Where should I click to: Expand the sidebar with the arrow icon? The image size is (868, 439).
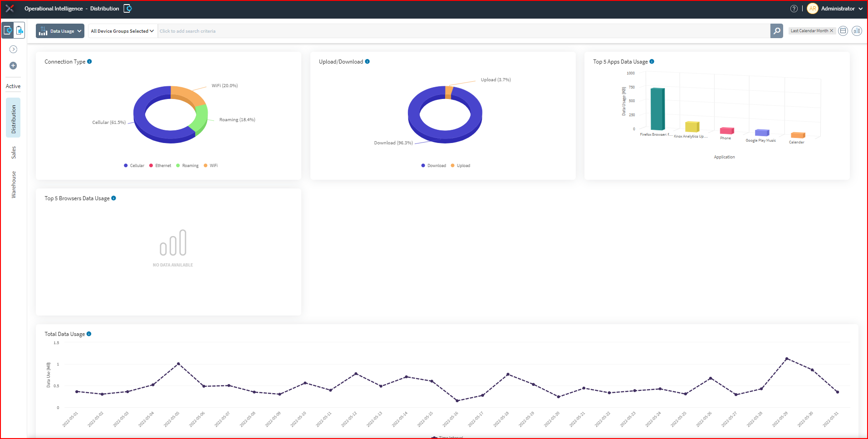click(13, 49)
